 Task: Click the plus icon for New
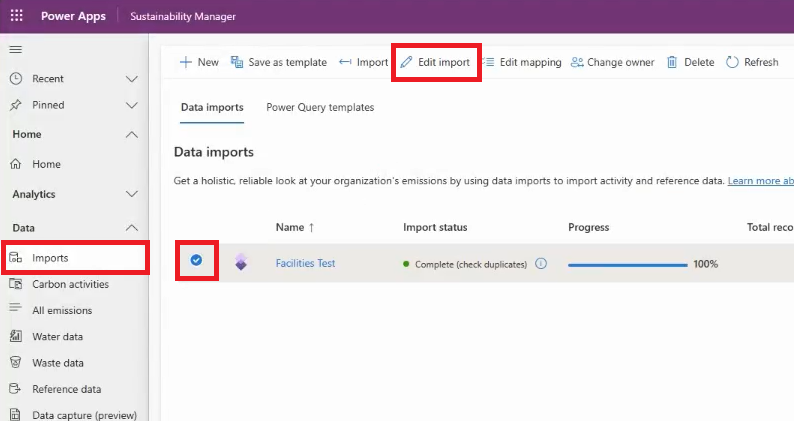coord(186,62)
